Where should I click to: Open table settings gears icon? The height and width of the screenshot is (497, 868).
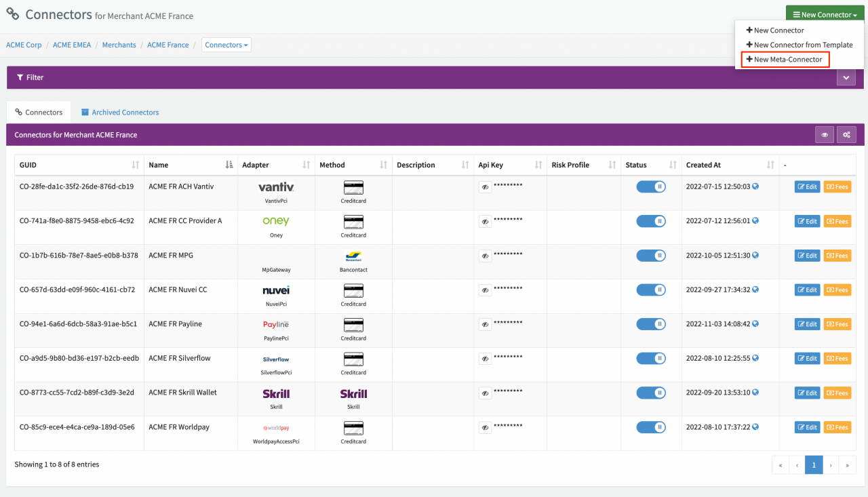846,135
